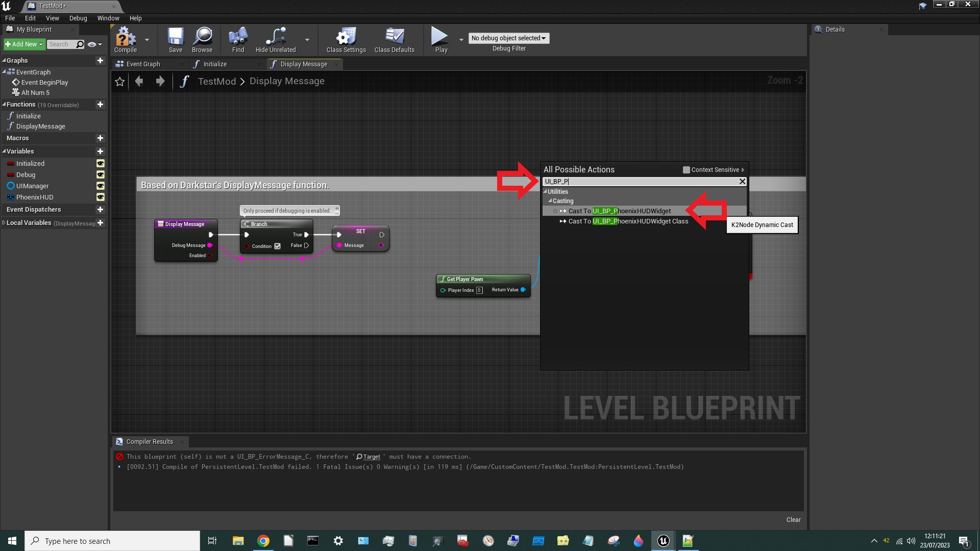Image resolution: width=980 pixels, height=551 pixels.
Task: Select Cast To UI_BP_PhoenixHUDWidget action
Action: coord(620,211)
